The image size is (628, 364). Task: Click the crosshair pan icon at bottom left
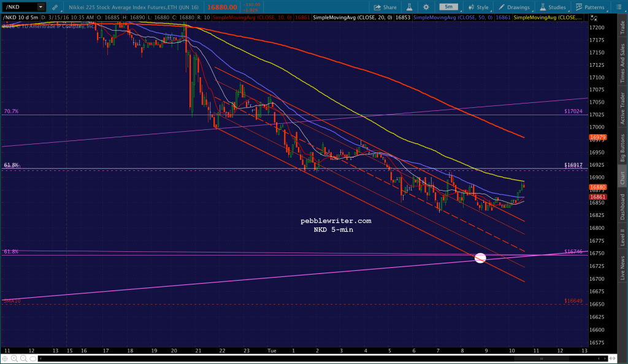tap(5, 359)
